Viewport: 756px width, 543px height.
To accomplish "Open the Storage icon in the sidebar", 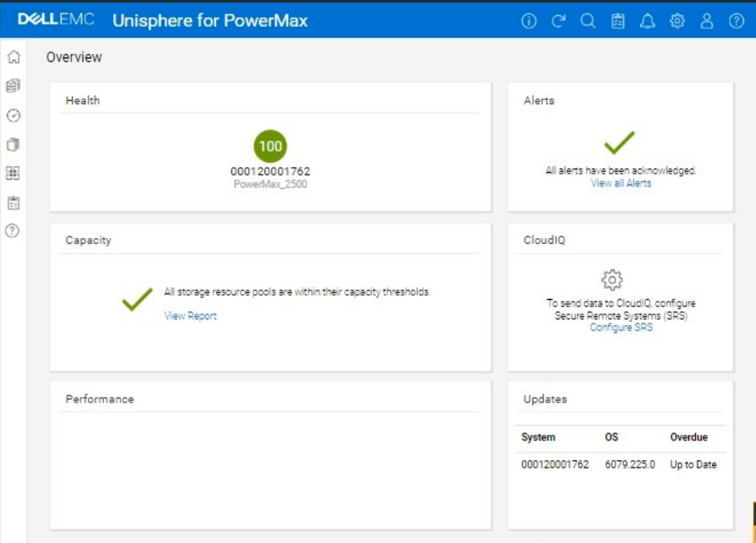I will coord(13,86).
